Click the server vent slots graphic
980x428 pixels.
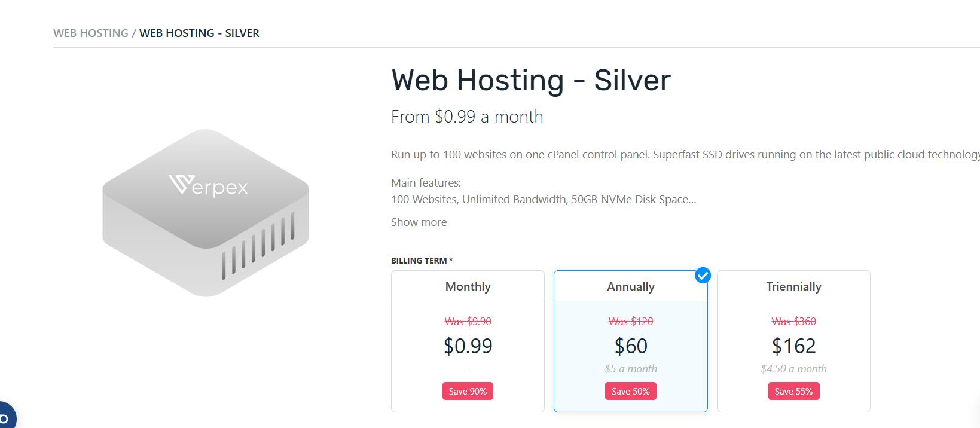coord(258,245)
